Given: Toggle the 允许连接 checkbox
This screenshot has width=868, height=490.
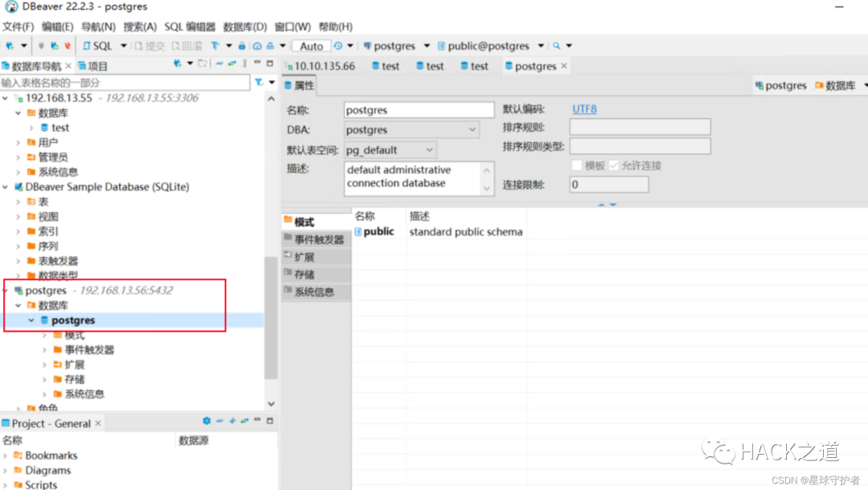Looking at the screenshot, I should [x=613, y=165].
